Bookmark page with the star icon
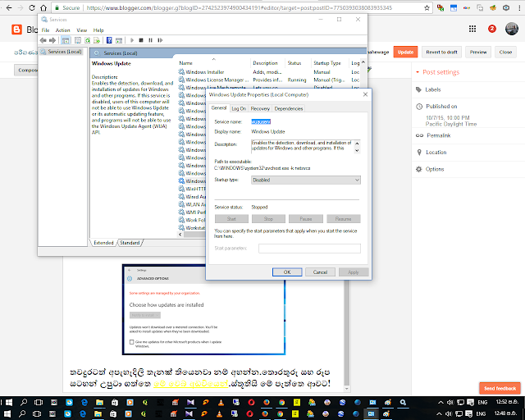The height and width of the screenshot is (420, 525). pos(427,7)
